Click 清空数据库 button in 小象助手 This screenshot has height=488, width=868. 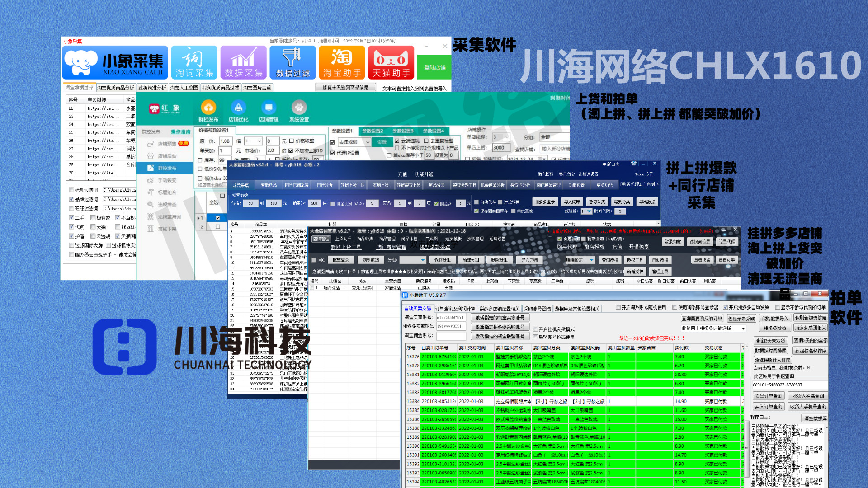816,418
